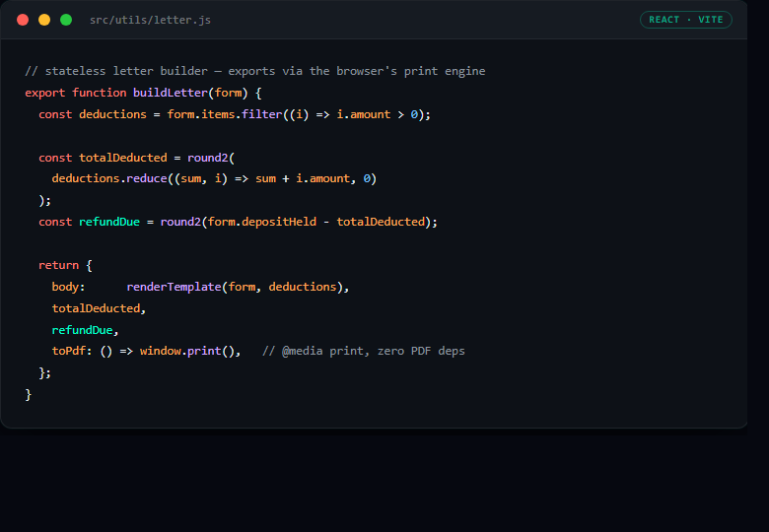Click the round2( call after totalDeducted
The image size is (769, 532).
(x=211, y=158)
